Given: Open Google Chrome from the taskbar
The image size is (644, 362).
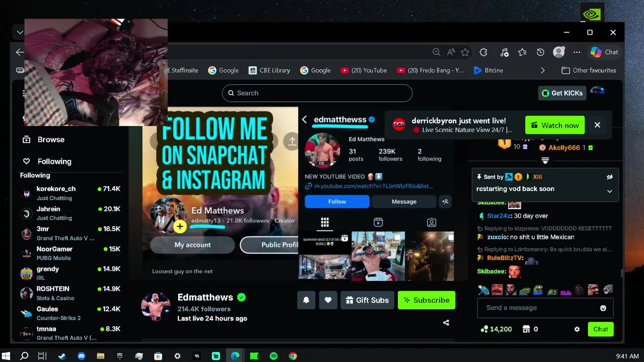Looking at the screenshot, I should click(293, 356).
